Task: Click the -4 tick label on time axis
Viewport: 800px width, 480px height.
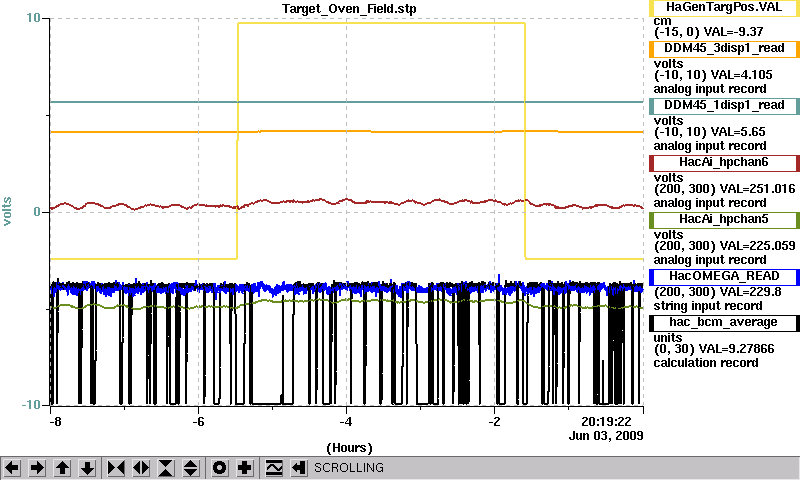Action: [x=346, y=422]
